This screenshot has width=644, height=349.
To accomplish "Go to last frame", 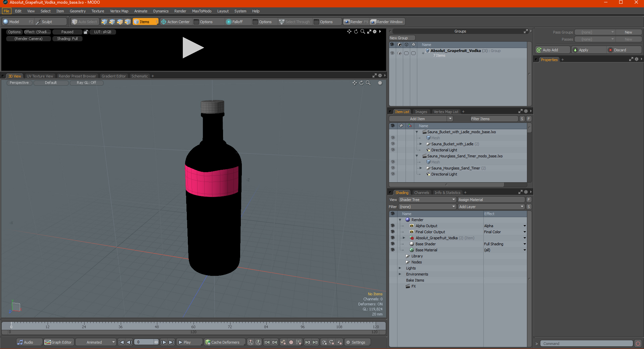I will pos(171,342).
